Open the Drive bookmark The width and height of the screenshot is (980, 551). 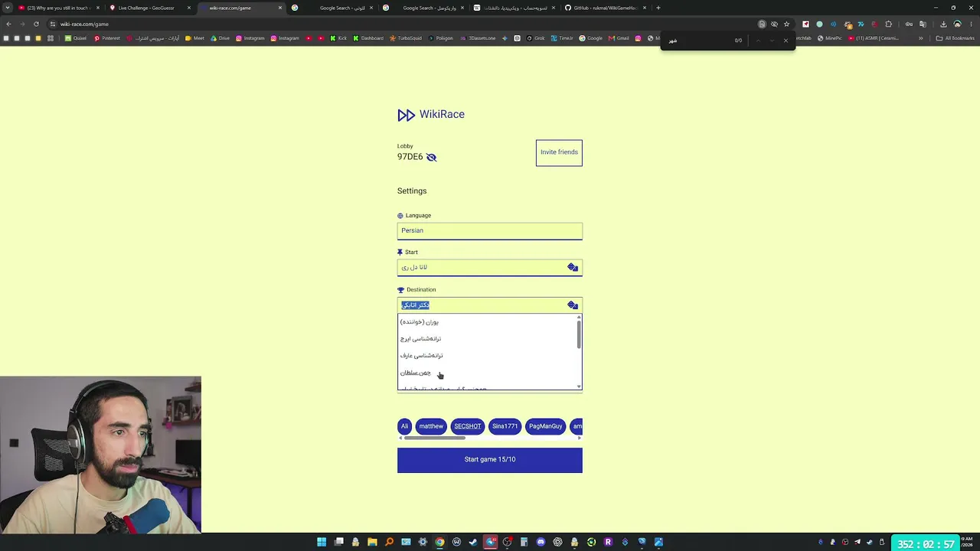click(x=220, y=38)
